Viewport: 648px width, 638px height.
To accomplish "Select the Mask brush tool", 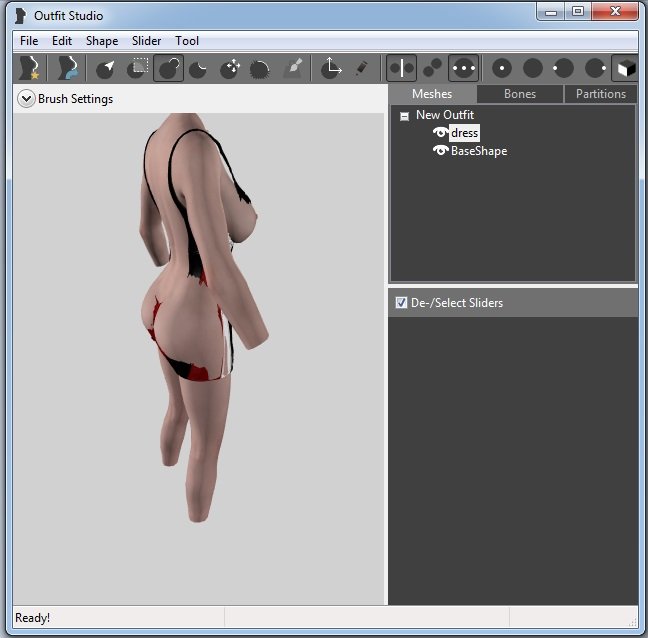I will pos(137,68).
